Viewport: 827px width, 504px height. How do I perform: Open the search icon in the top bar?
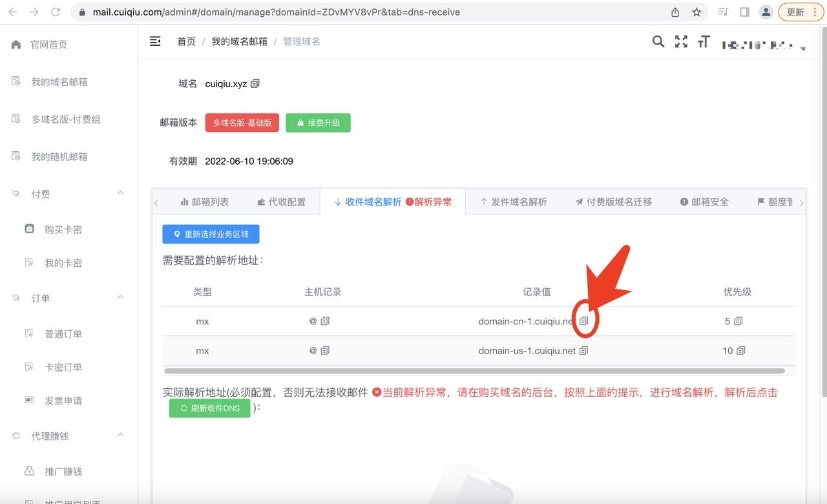658,41
